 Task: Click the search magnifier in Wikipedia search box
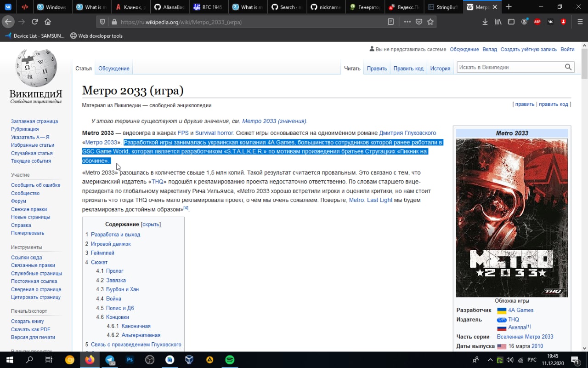(x=569, y=67)
